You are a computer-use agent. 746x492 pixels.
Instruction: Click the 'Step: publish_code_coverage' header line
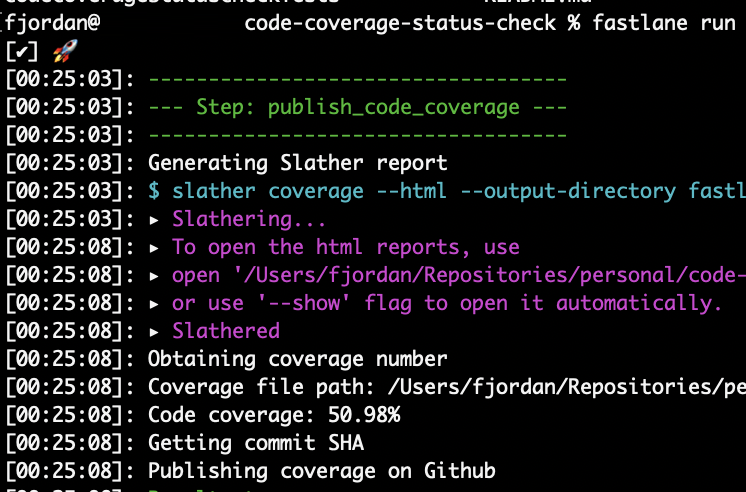(x=358, y=107)
